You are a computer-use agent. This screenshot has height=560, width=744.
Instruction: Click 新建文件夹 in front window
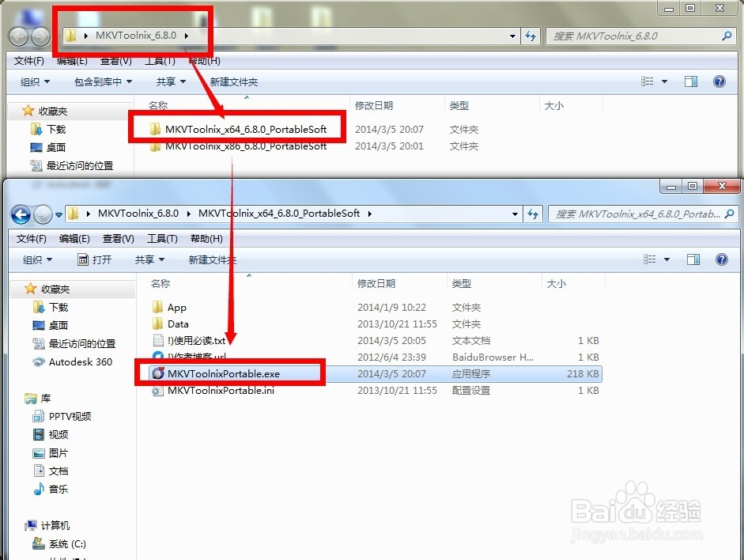point(212,259)
